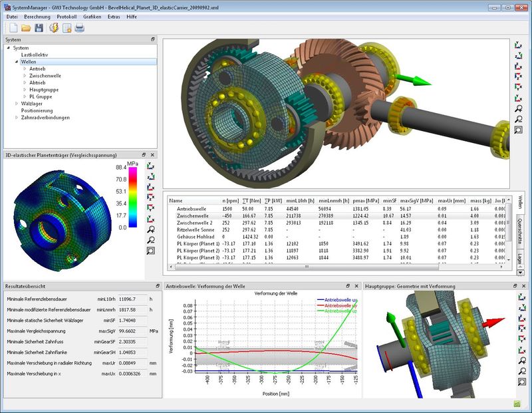This screenshot has width=532, height=413.
Task: Open the Berechnung menu
Action: tap(37, 16)
